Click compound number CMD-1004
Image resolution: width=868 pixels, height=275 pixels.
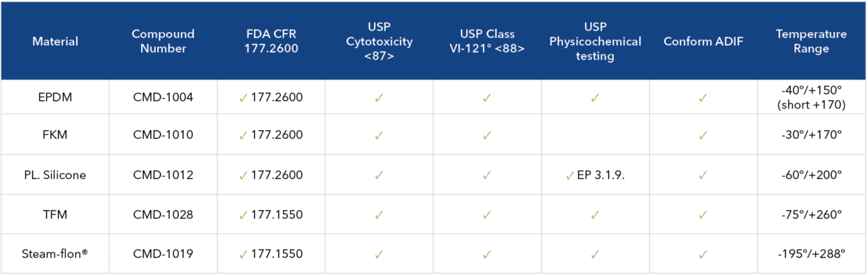163,97
